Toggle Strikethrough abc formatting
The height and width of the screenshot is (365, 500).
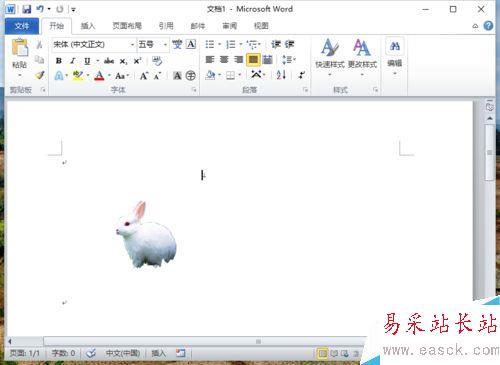pyautogui.click(x=109, y=61)
